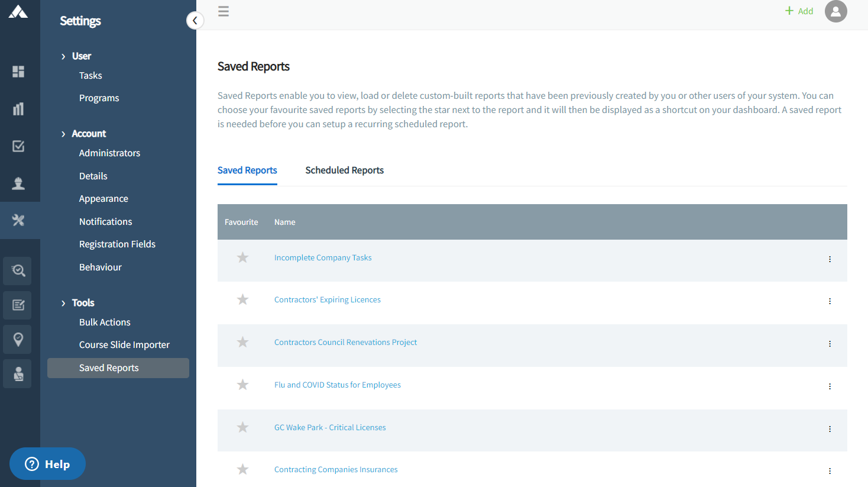
Task: Click the hamburger menu icon
Action: [x=224, y=11]
